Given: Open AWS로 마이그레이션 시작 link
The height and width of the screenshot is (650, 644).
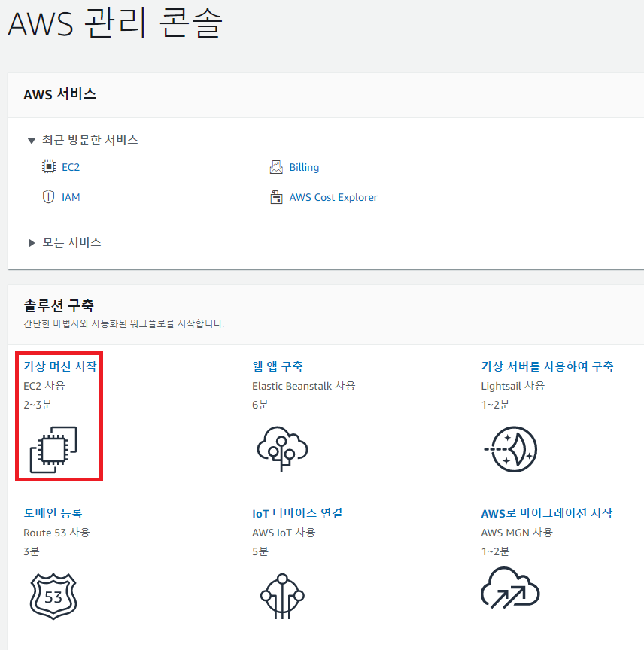Looking at the screenshot, I should [x=546, y=513].
